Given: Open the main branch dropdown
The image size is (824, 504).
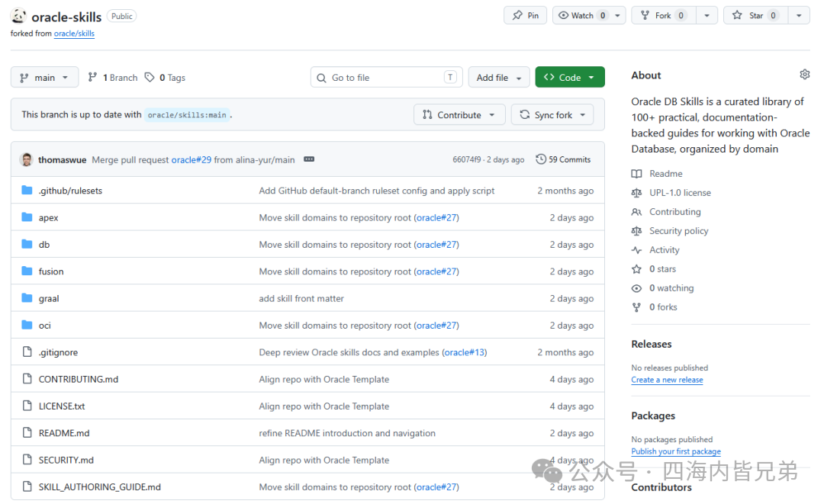Looking at the screenshot, I should 45,77.
